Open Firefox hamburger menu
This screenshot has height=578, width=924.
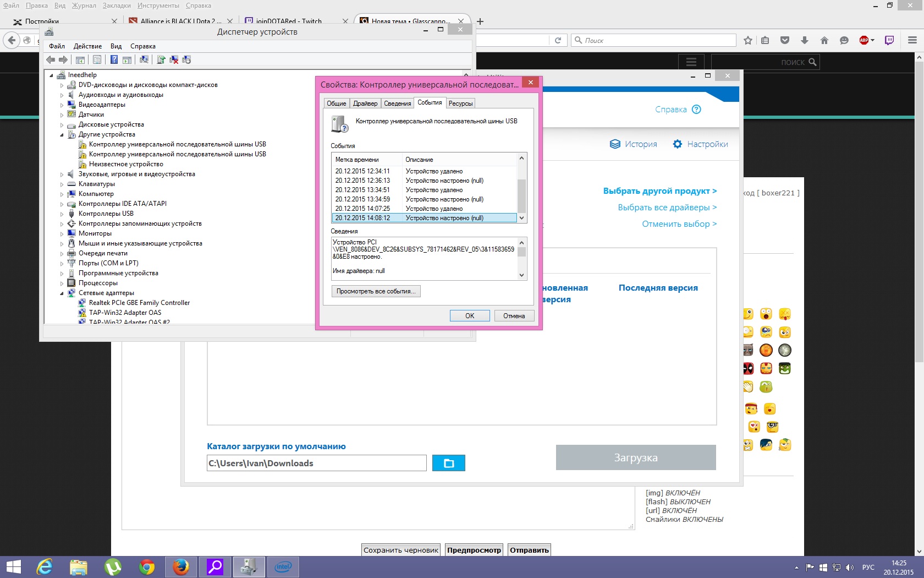click(x=912, y=40)
